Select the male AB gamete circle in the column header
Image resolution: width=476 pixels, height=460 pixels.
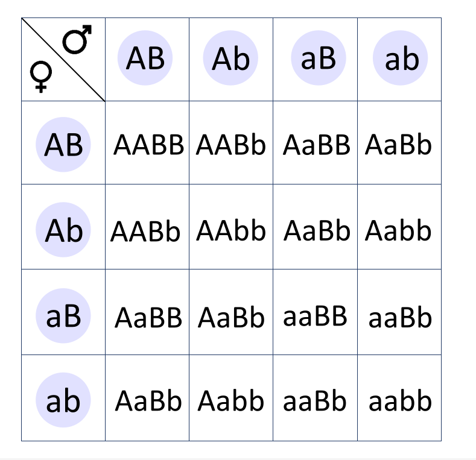pos(146,58)
